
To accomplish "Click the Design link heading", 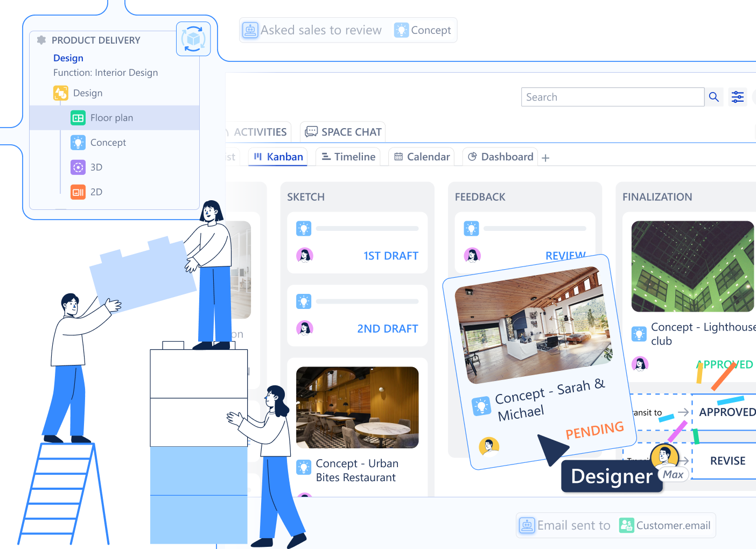I will tap(68, 58).
